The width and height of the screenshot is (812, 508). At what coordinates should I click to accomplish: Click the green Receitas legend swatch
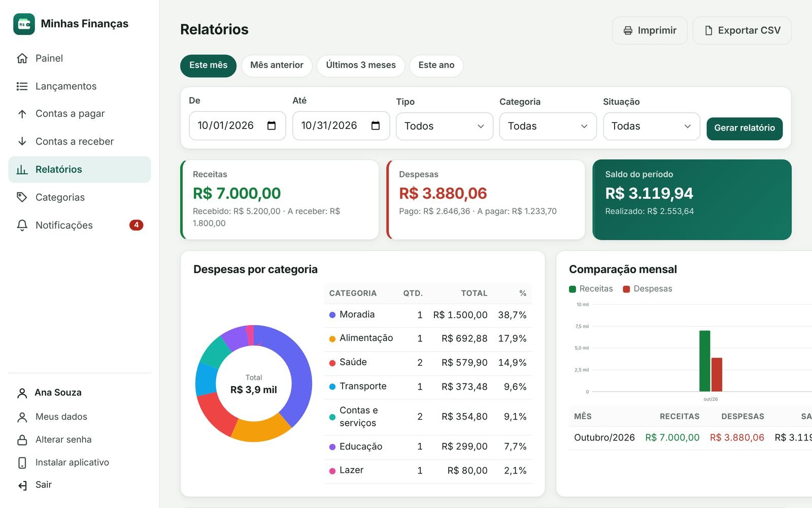tap(572, 289)
